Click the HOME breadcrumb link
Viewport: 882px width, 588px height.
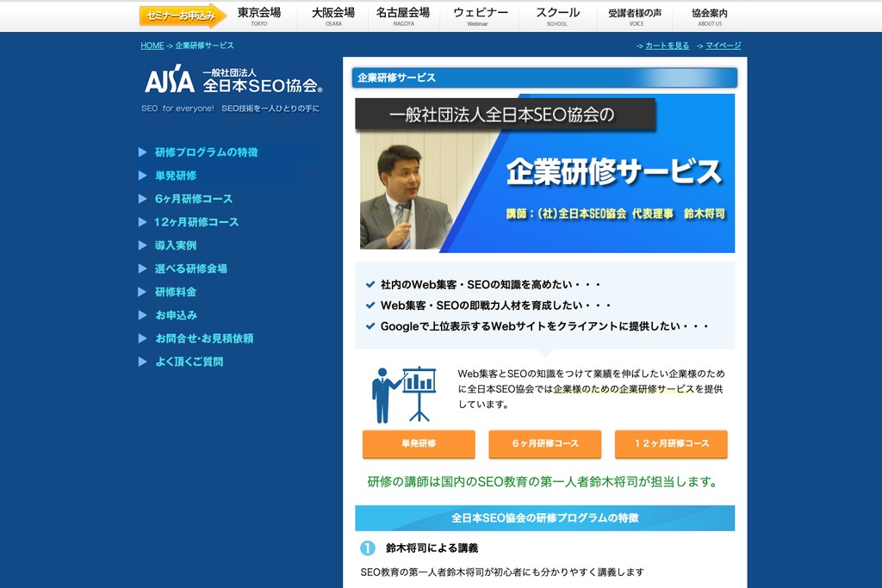click(152, 46)
